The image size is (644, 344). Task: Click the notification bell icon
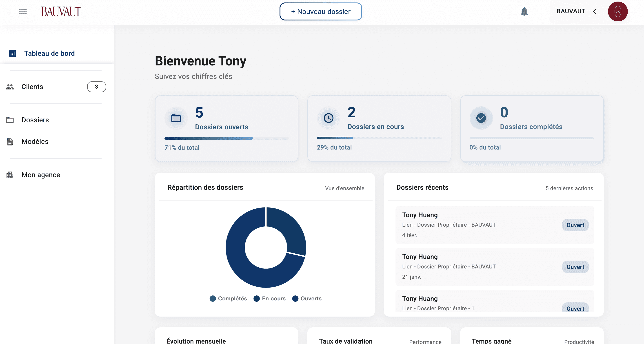pos(524,11)
